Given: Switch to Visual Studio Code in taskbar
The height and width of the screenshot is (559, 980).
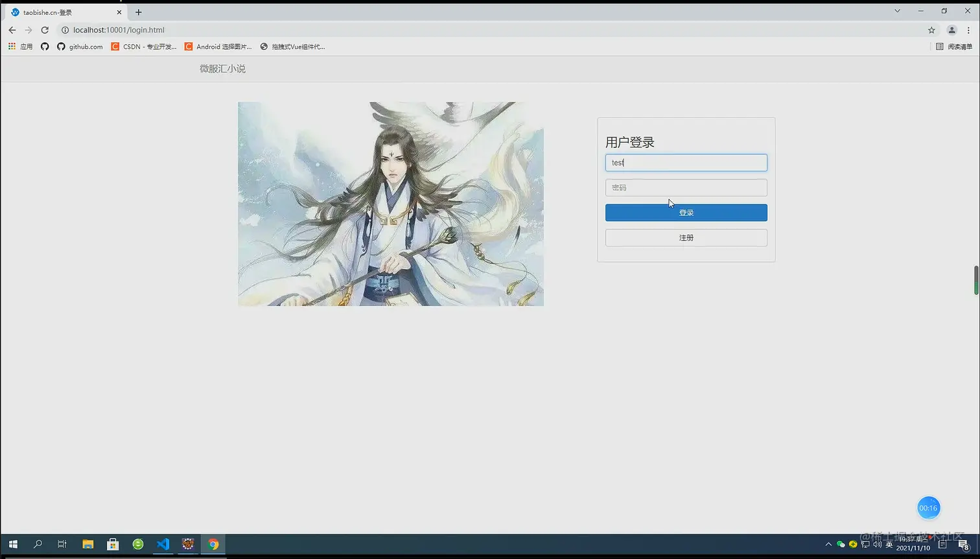Looking at the screenshot, I should (x=163, y=544).
